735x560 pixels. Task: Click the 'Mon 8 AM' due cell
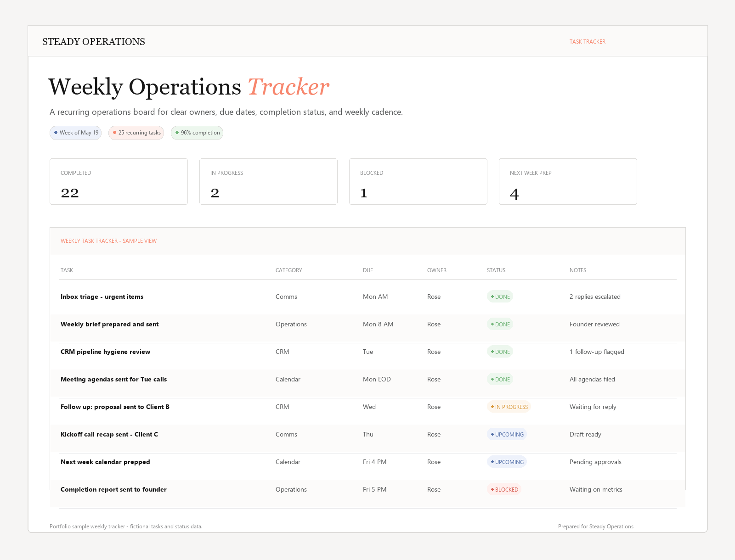(378, 324)
